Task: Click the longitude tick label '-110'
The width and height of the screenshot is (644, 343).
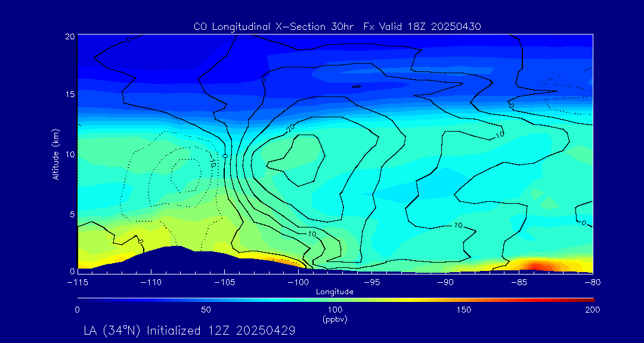Action: coord(151,283)
